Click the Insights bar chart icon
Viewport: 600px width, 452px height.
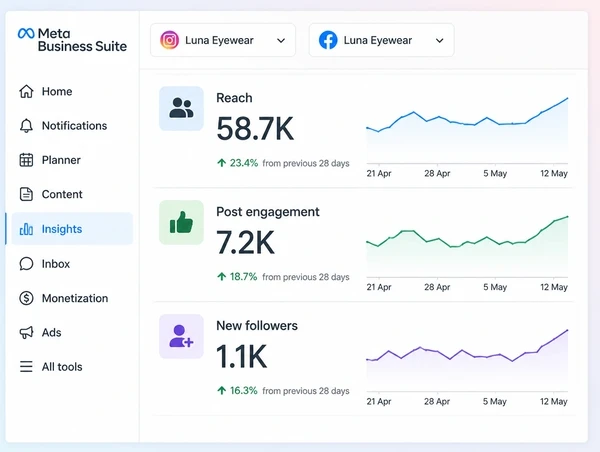coord(26,229)
